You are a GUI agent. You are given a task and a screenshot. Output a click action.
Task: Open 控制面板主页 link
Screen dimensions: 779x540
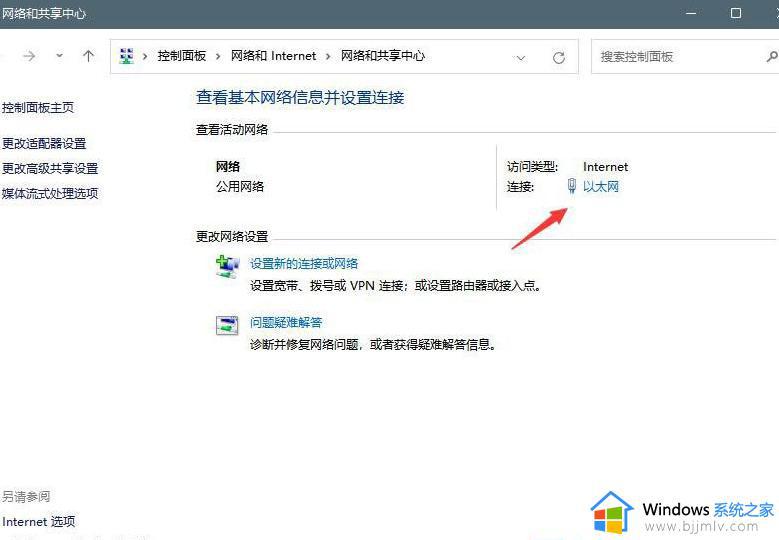pyautogui.click(x=38, y=107)
